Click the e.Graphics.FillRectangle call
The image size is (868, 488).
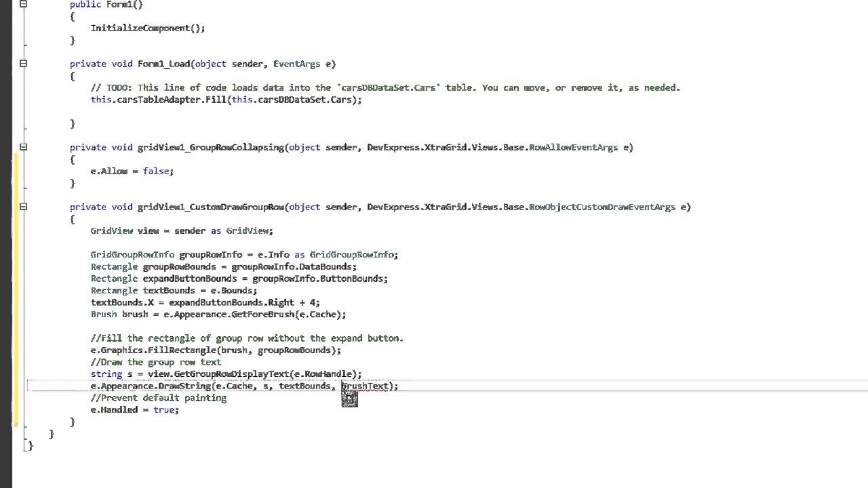click(x=153, y=350)
